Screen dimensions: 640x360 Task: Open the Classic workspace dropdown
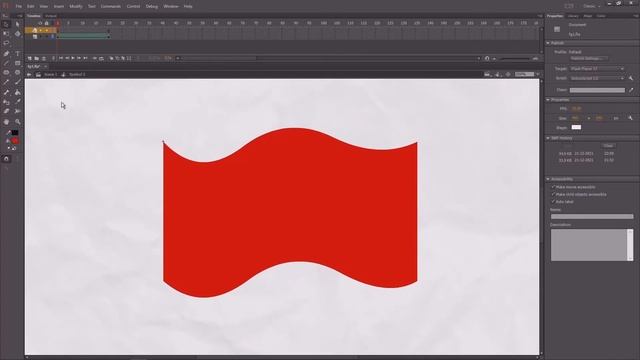click(x=592, y=6)
